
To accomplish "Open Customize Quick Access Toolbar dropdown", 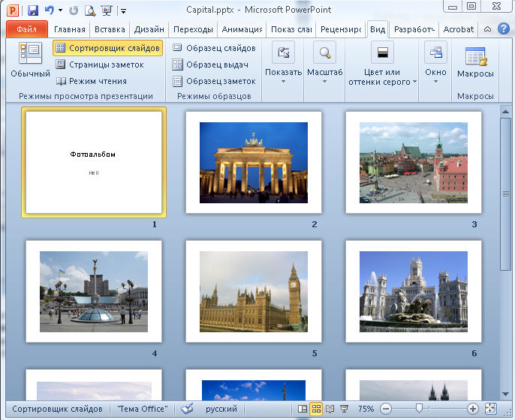I will [x=123, y=11].
